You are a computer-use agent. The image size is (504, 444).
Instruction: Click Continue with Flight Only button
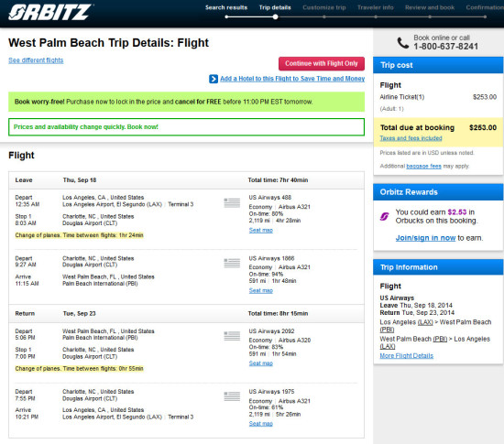pos(322,63)
